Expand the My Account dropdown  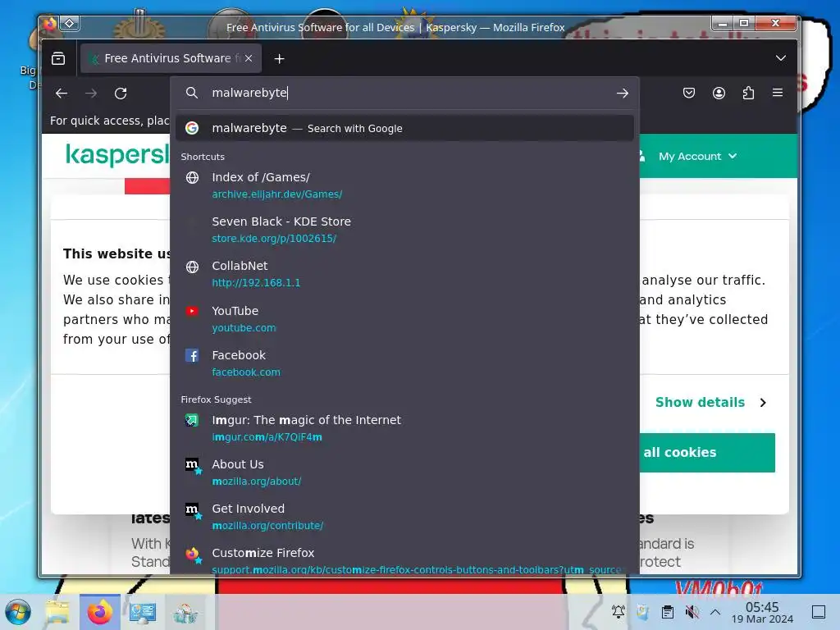pyautogui.click(x=697, y=157)
